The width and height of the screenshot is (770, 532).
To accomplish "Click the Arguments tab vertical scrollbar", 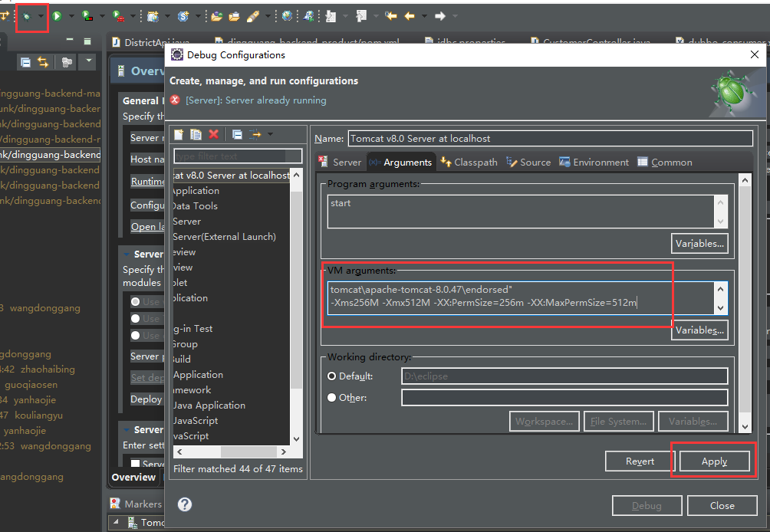I will click(745, 304).
